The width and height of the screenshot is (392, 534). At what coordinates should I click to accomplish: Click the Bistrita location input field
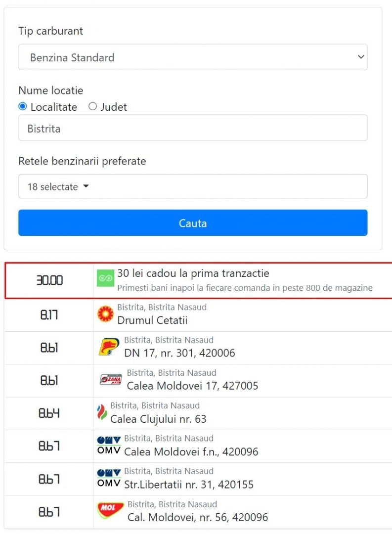193,129
